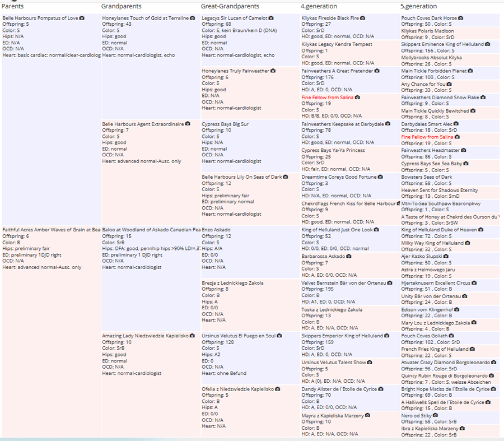
Task: Open Bowaters Seas of Dark entry
Action: click(x=427, y=177)
